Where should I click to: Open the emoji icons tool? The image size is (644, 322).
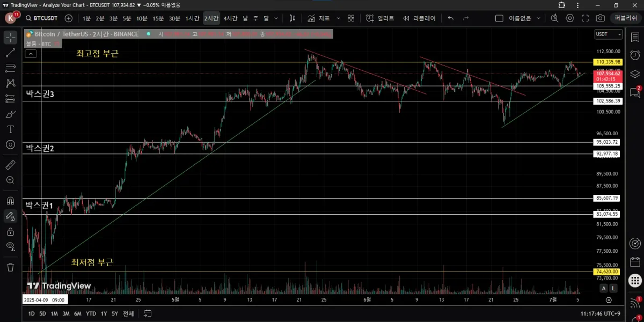pos(10,144)
